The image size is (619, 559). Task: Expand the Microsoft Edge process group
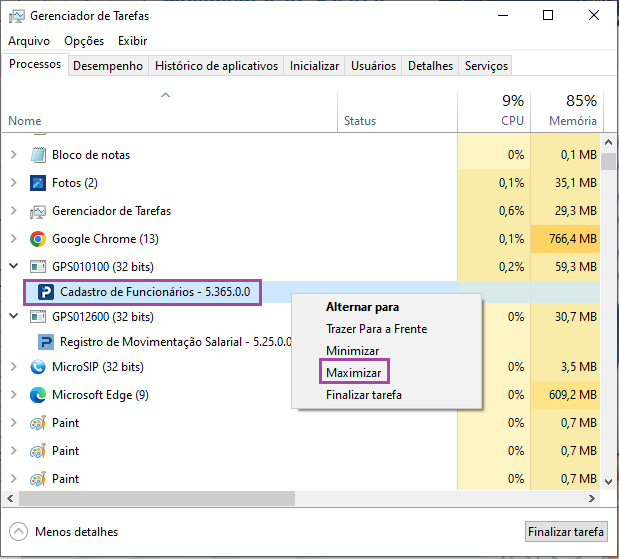click(x=13, y=395)
